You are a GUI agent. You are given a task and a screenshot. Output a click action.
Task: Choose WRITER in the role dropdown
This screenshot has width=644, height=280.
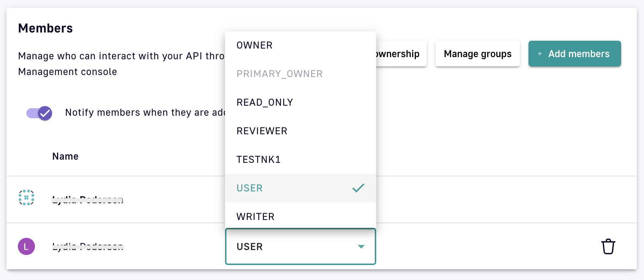click(255, 217)
